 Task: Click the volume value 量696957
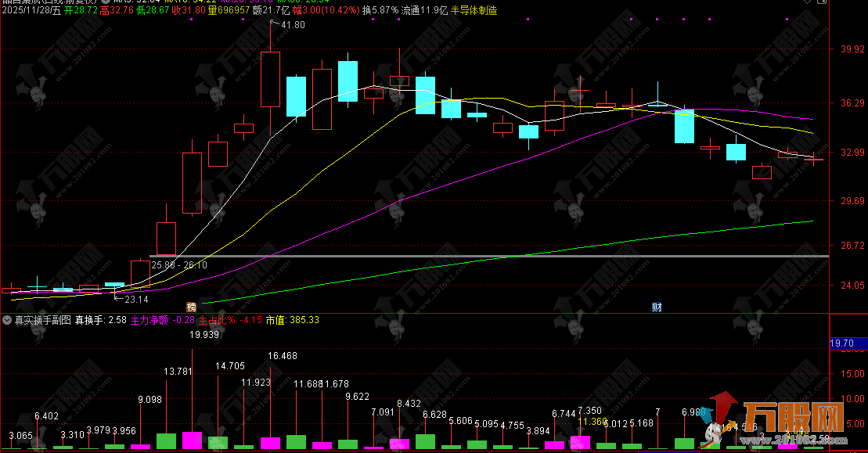pos(229,10)
